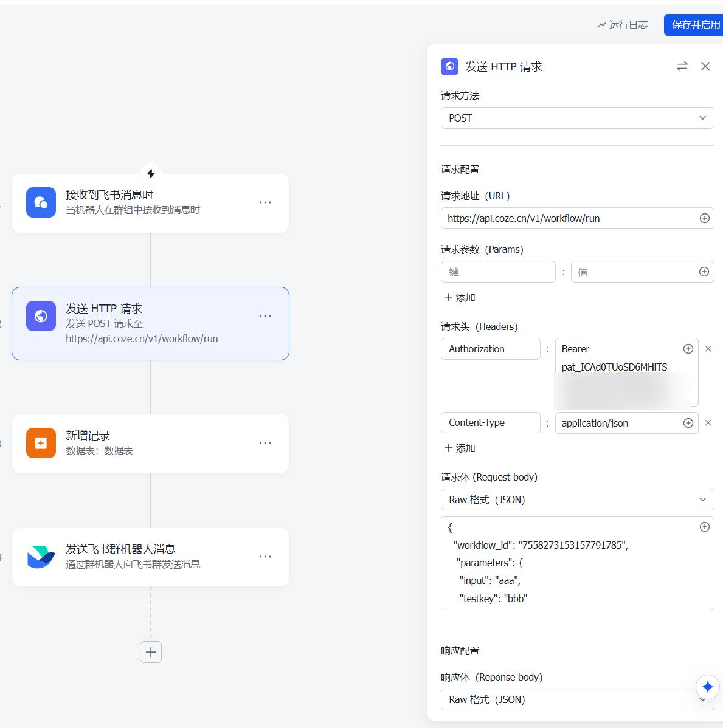Open more options for the 新增记录 node
The image size is (723, 728).
[265, 443]
